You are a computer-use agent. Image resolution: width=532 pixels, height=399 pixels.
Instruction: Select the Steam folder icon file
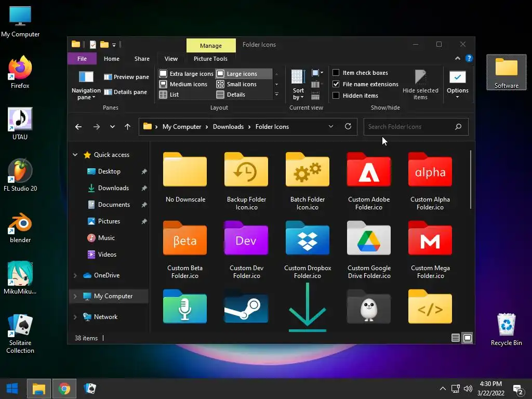[x=246, y=308]
